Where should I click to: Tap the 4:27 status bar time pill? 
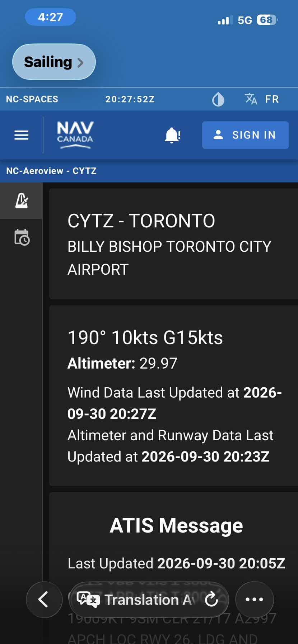coord(50,17)
